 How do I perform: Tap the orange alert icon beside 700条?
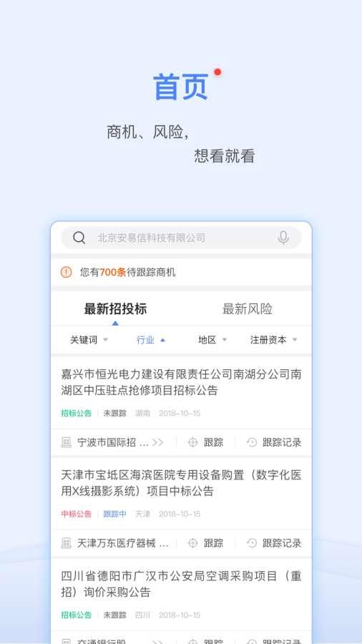[66, 273]
